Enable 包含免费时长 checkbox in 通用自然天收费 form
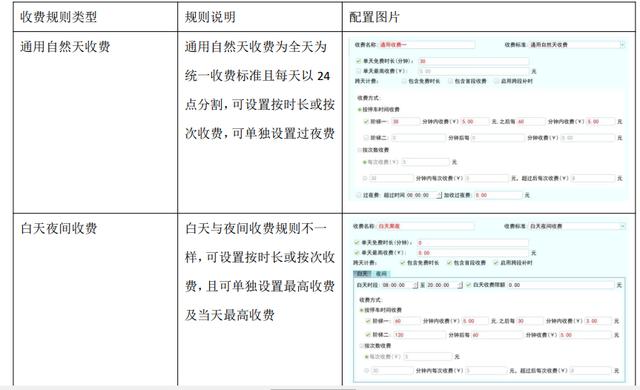The height and width of the screenshot is (390, 640). tap(404, 81)
